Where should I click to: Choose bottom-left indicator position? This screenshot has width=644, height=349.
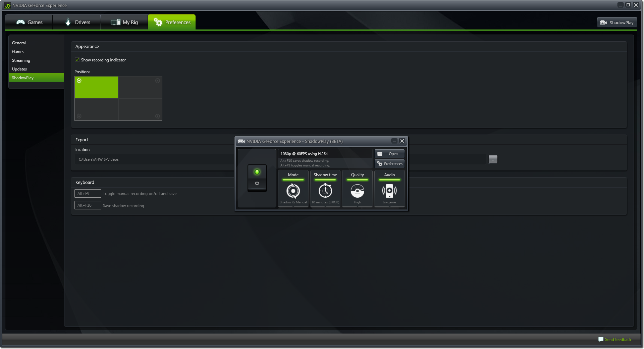(x=97, y=109)
